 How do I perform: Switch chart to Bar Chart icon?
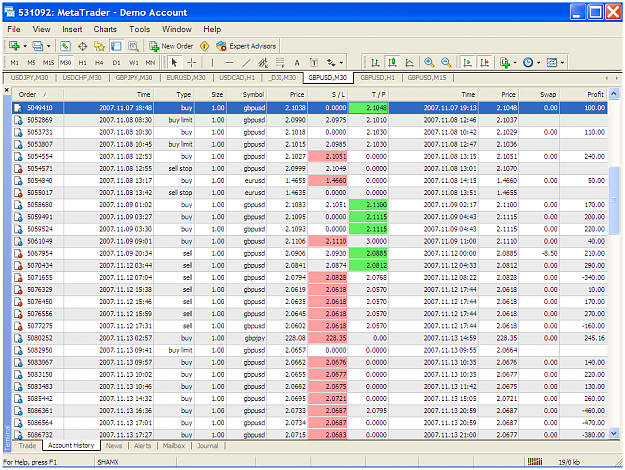(x=375, y=63)
